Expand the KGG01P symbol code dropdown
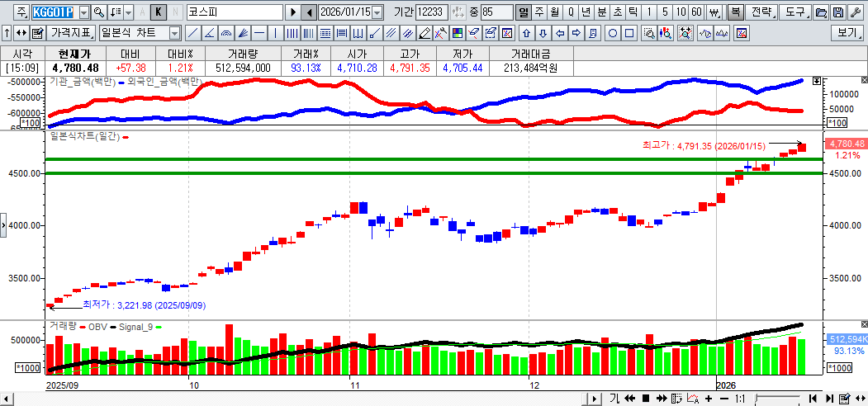The height and width of the screenshot is (406, 868). pyautogui.click(x=83, y=13)
